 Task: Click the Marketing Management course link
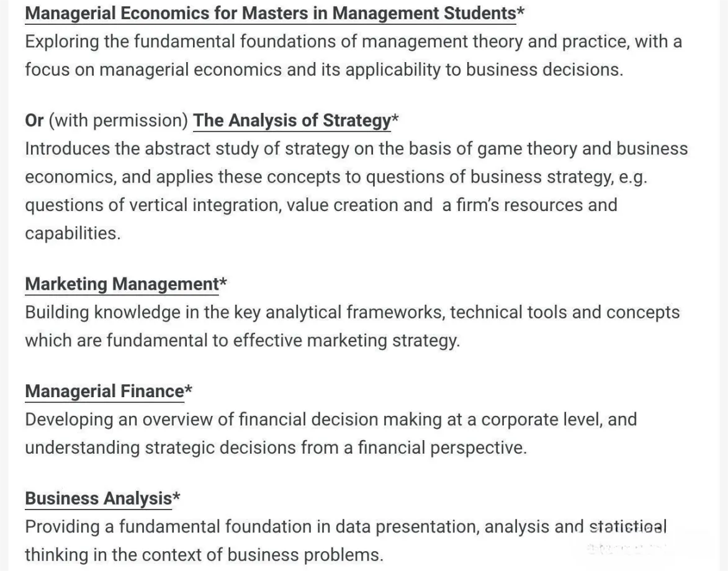(122, 284)
